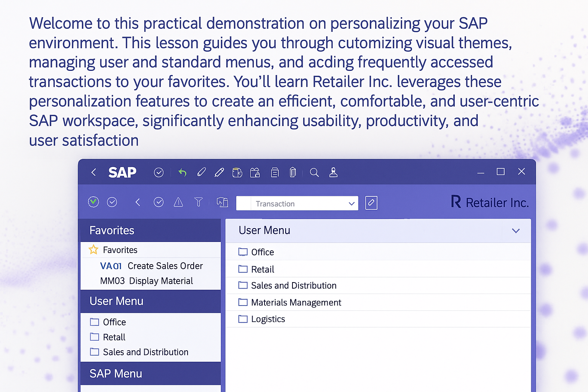Maximize the SAP window

pyautogui.click(x=500, y=171)
